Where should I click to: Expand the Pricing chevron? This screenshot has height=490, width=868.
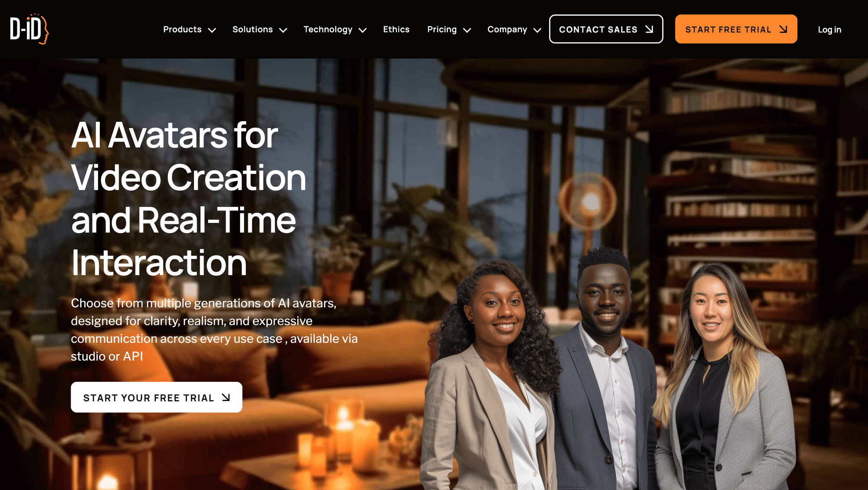(x=467, y=30)
